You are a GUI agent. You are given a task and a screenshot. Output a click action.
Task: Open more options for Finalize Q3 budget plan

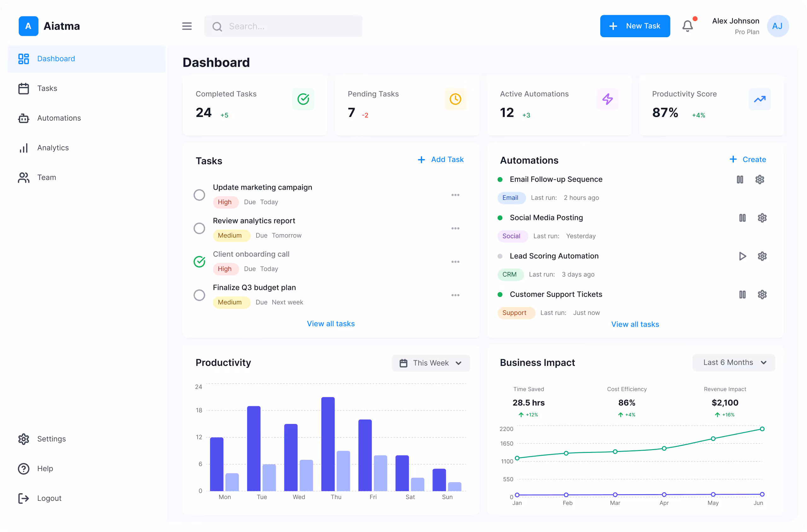pos(455,295)
